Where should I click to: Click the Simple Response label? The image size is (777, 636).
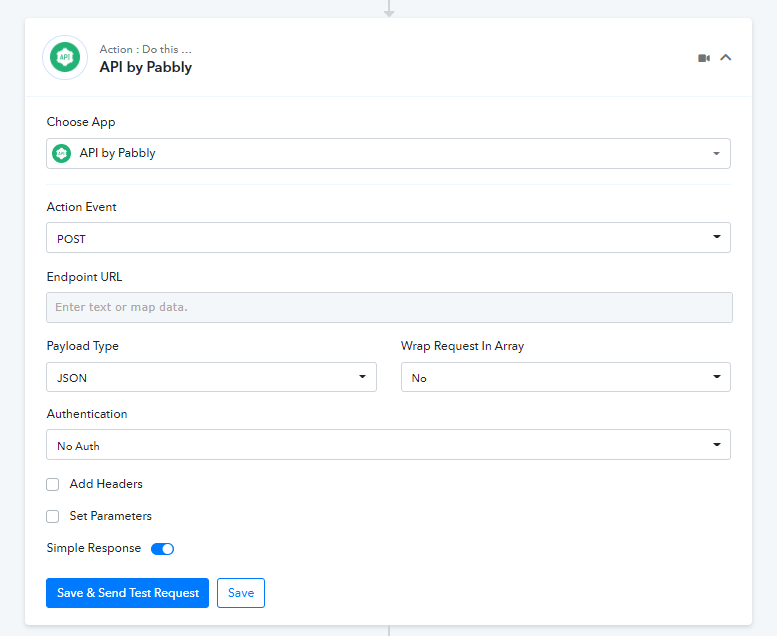(x=94, y=548)
